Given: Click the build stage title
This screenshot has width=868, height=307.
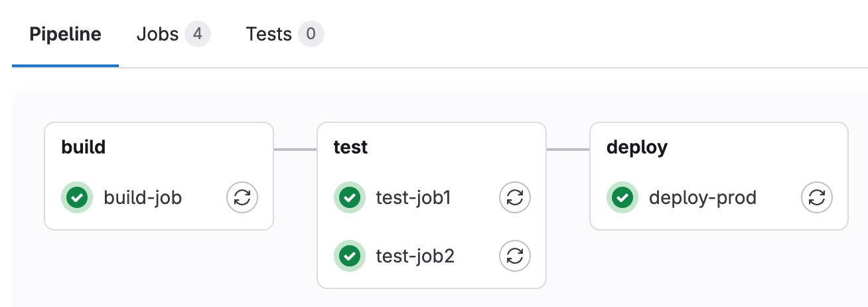Looking at the screenshot, I should pyautogui.click(x=83, y=147).
